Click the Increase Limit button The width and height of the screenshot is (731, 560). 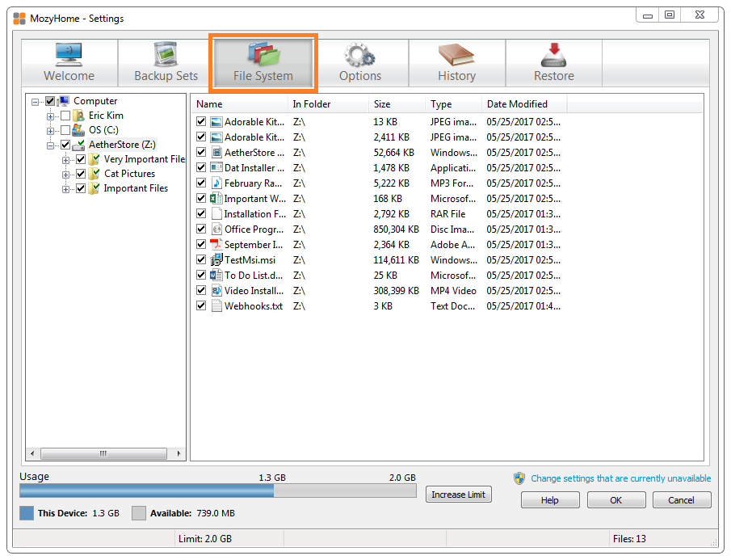tap(459, 495)
